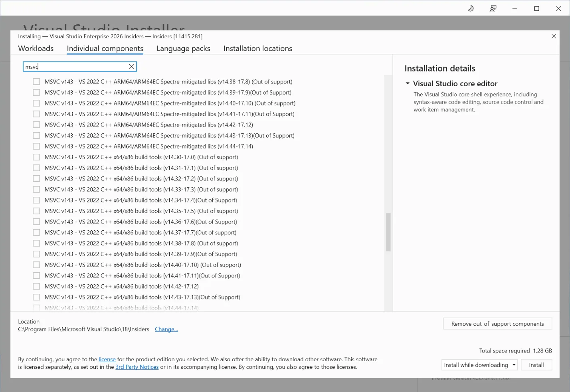Click Remove out-of-support components

(x=497, y=324)
